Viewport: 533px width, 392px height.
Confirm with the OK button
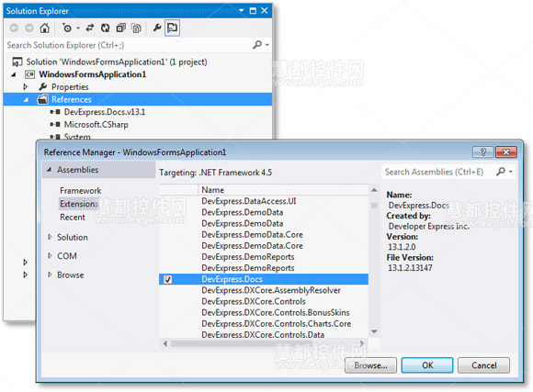coord(427,365)
